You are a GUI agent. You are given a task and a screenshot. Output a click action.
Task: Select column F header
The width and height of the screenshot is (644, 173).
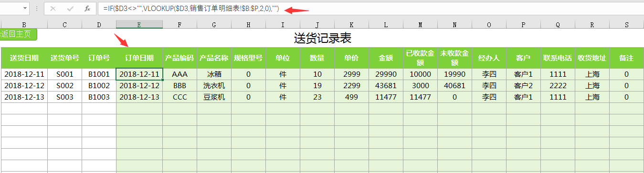(x=179, y=24)
